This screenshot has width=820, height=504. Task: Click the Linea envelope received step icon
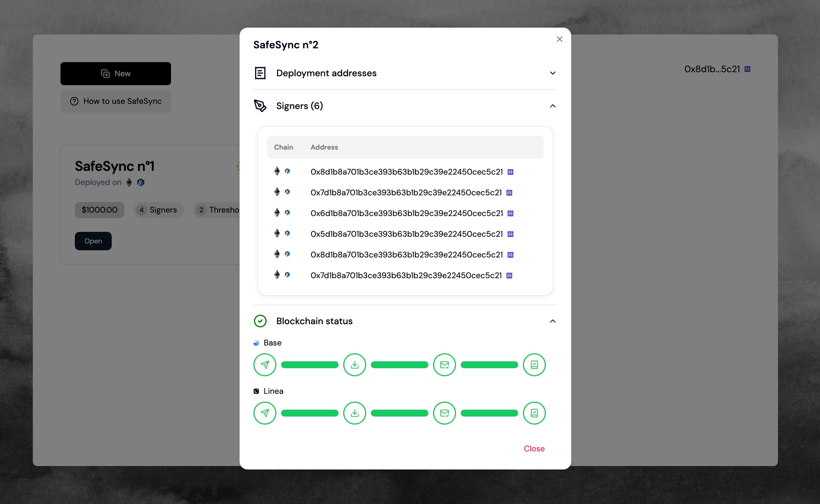pos(444,413)
